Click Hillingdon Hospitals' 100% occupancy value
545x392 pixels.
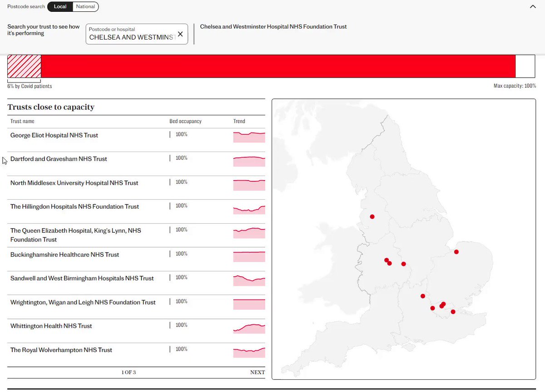click(x=181, y=206)
